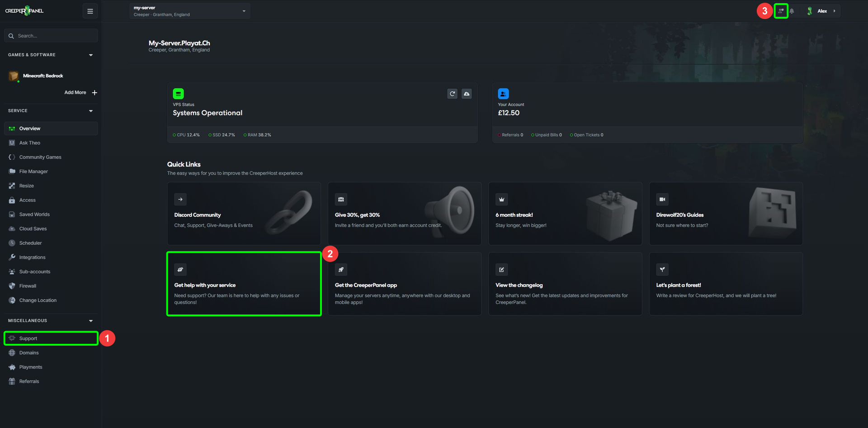Toggle the hamburger sidebar menu
This screenshot has height=428, width=868.
pos(90,11)
